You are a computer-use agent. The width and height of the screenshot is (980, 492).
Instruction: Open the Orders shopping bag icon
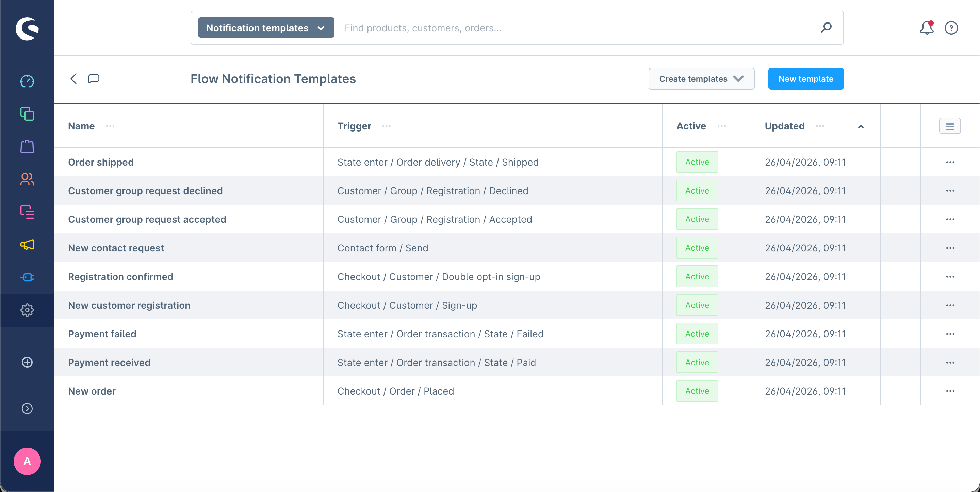click(27, 147)
